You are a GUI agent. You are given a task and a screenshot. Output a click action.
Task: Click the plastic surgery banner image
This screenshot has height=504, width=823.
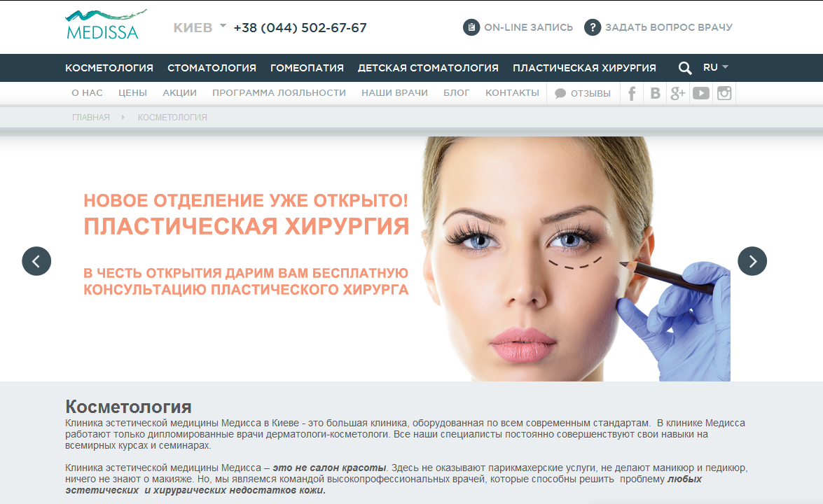pos(576,259)
